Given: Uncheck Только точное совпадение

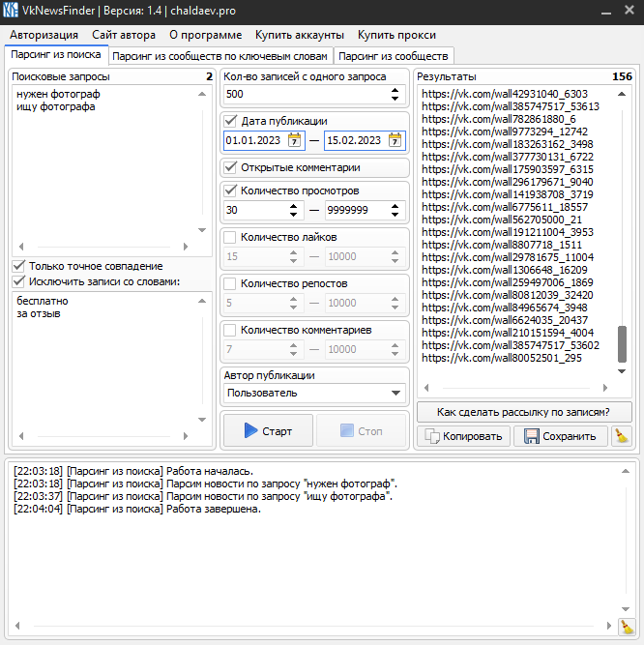Looking at the screenshot, I should [18, 266].
